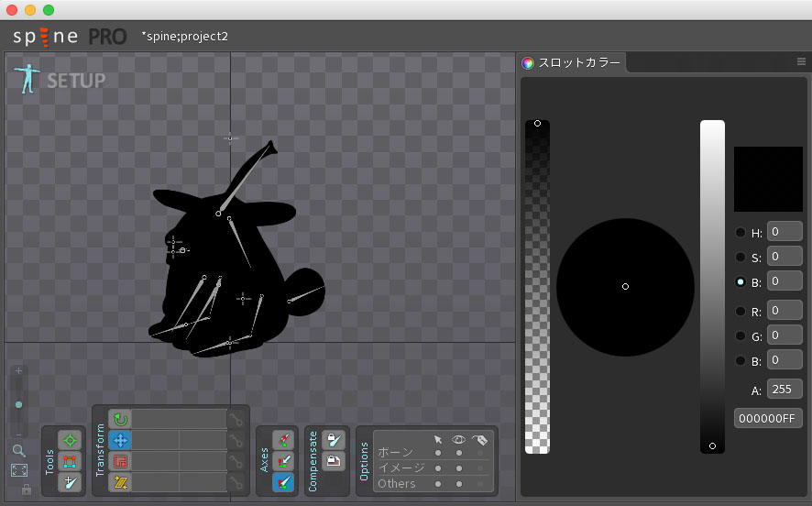The height and width of the screenshot is (506, 812).
Task: Activate the Rotate transform tool
Action: tap(120, 419)
